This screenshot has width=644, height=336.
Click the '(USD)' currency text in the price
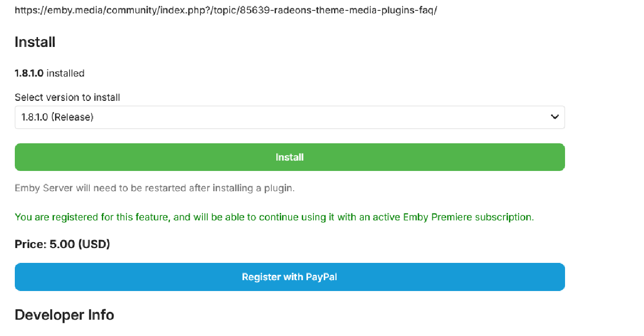pos(94,244)
